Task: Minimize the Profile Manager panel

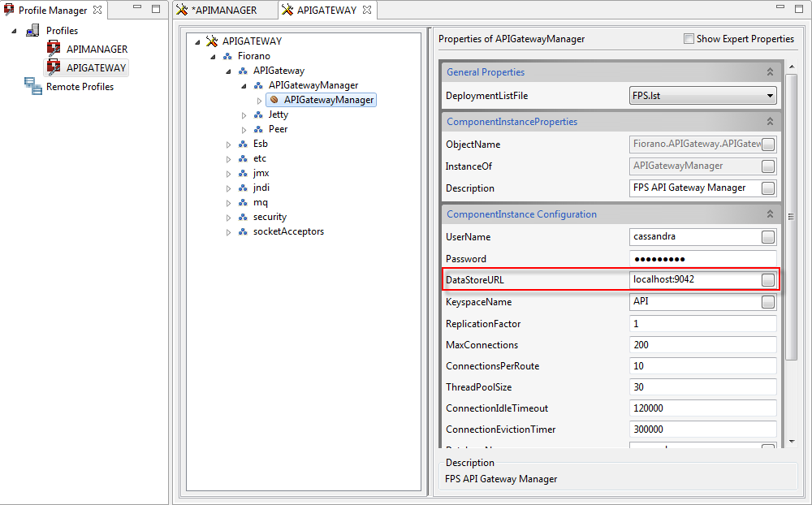Action: tap(137, 10)
